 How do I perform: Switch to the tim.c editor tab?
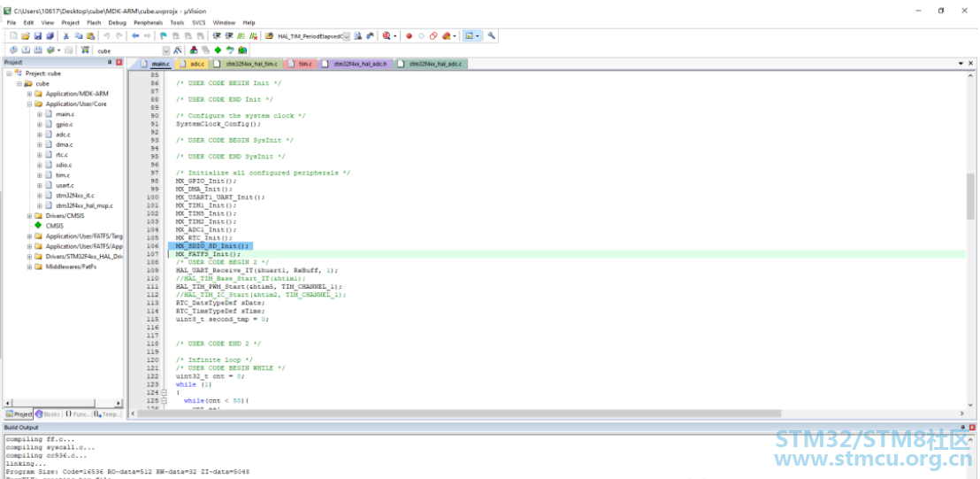click(x=305, y=64)
